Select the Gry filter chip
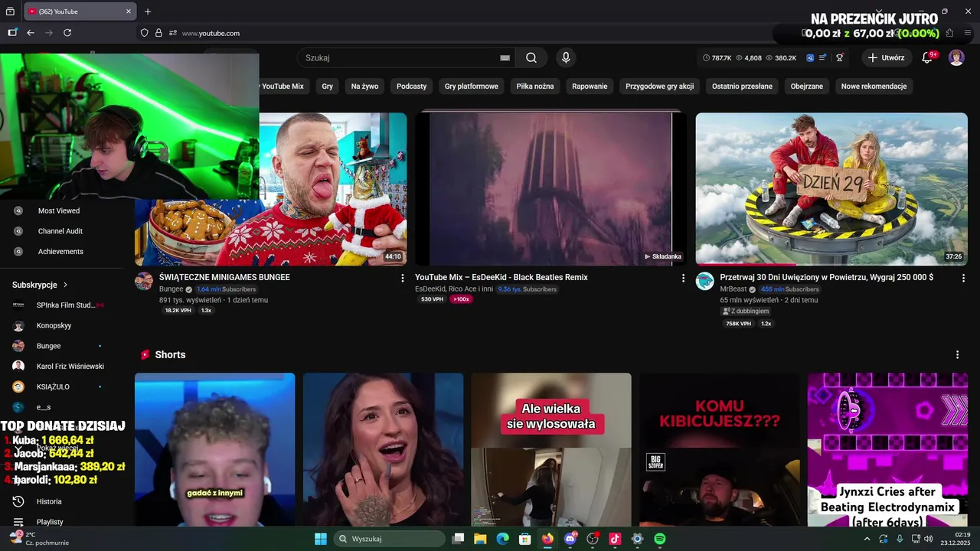This screenshot has height=551, width=980. click(x=328, y=86)
